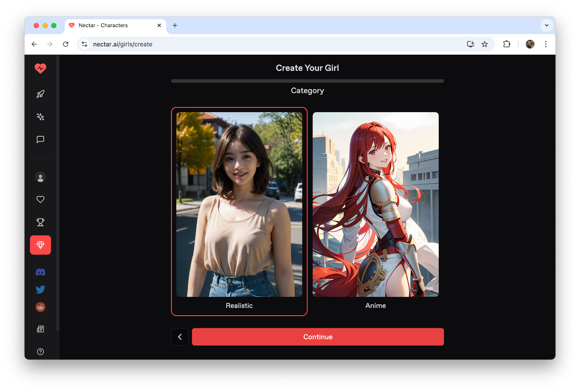Open the profile person icon in sidebar
The image size is (580, 392).
[40, 177]
